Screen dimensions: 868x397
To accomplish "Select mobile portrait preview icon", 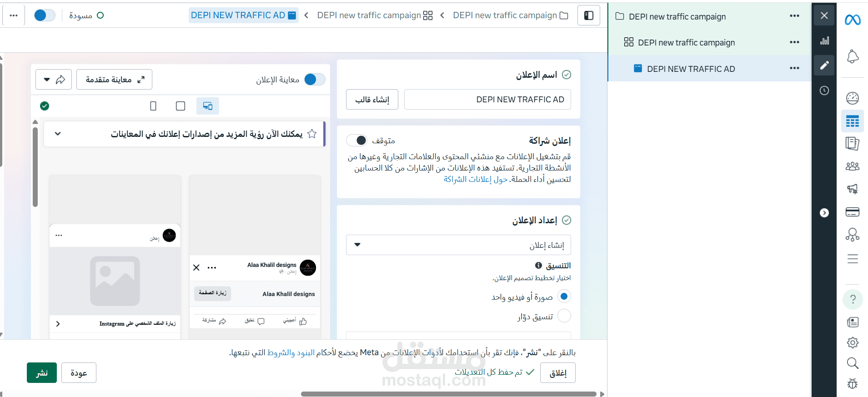I will coord(153,106).
